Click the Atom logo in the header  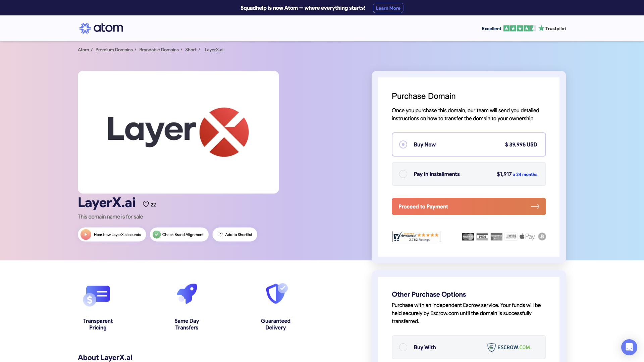[x=101, y=28]
